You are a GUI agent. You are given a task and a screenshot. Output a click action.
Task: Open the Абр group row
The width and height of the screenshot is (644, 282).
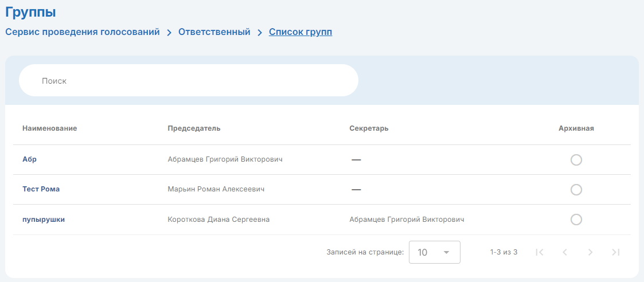30,160
